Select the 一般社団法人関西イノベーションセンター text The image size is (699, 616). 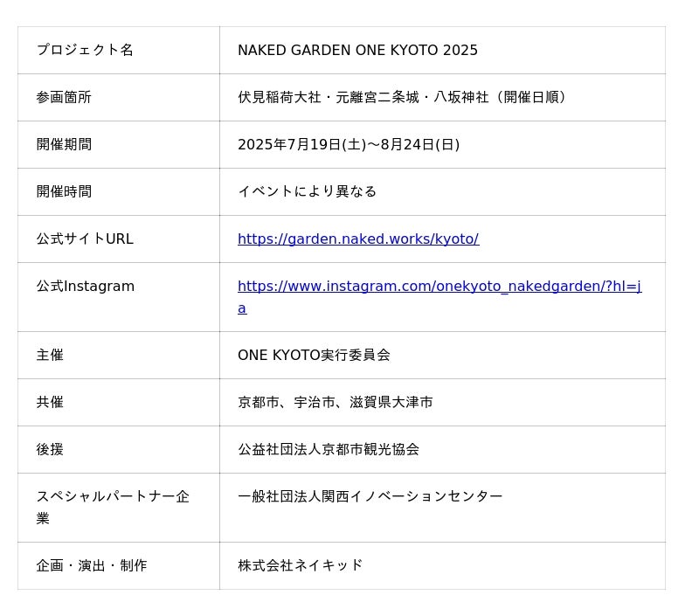pos(370,496)
